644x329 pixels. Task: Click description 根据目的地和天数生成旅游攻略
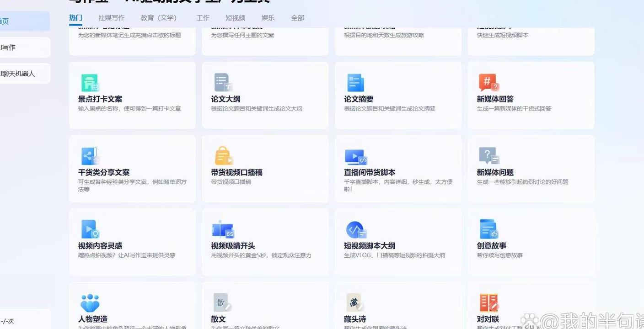coord(384,35)
